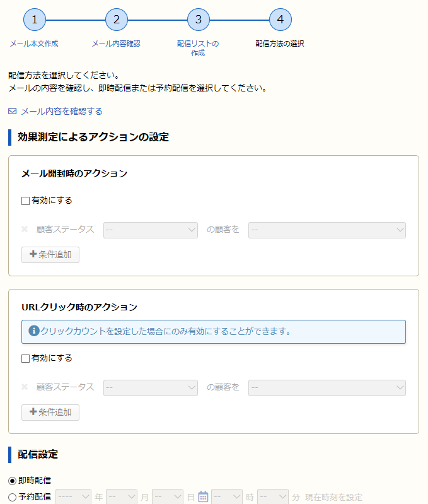Click the step 1 circle メール本文作成

click(x=35, y=20)
